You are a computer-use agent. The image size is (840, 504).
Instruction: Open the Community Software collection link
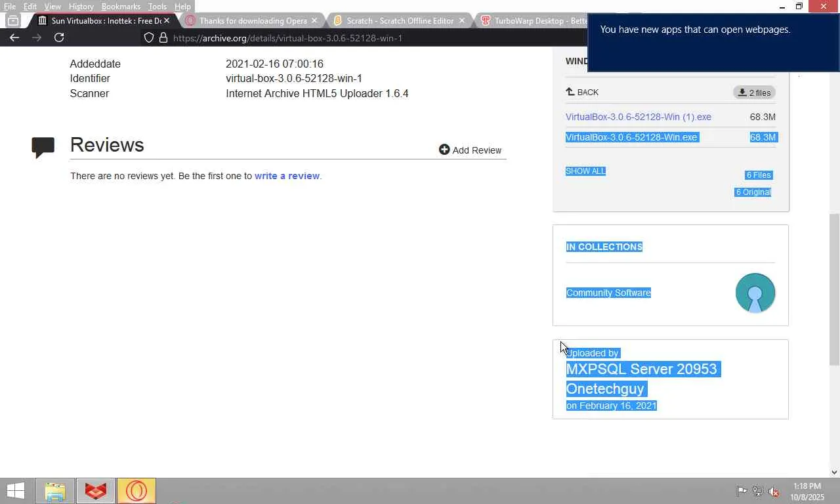point(608,293)
